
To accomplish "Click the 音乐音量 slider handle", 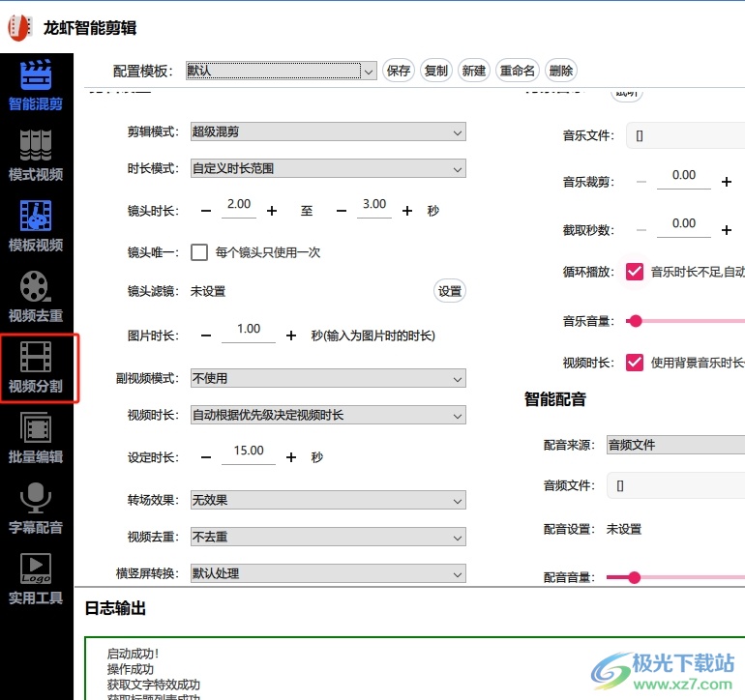I will [x=635, y=320].
